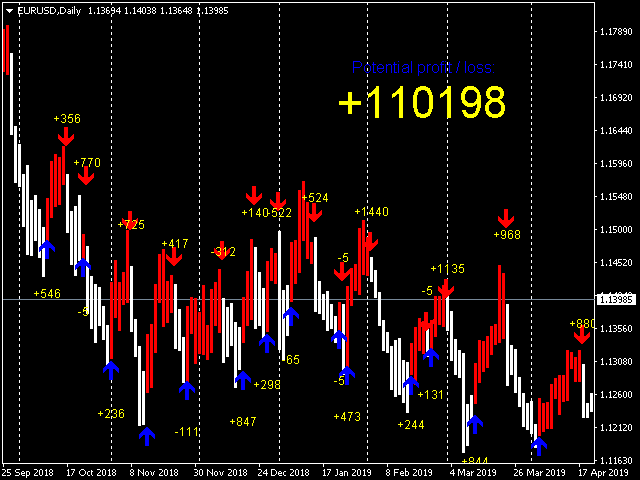Click the 'Potential profit / loss:' label
640x480 pixels.
coord(423,67)
